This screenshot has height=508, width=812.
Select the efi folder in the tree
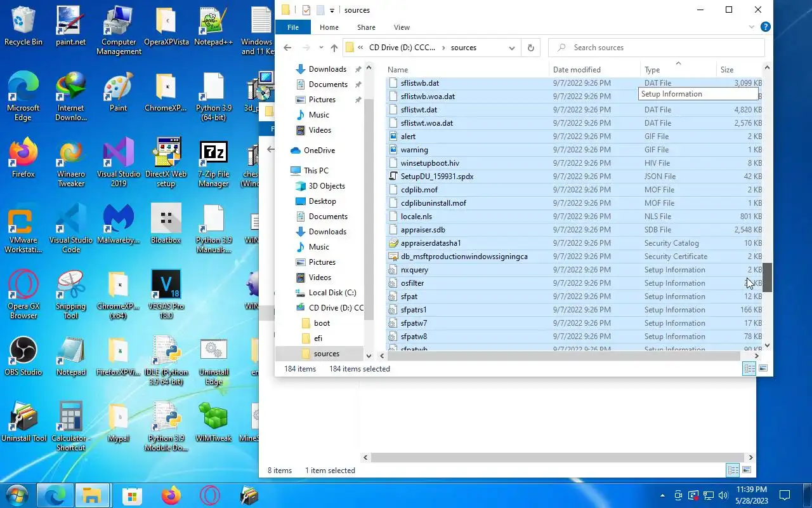tap(318, 338)
